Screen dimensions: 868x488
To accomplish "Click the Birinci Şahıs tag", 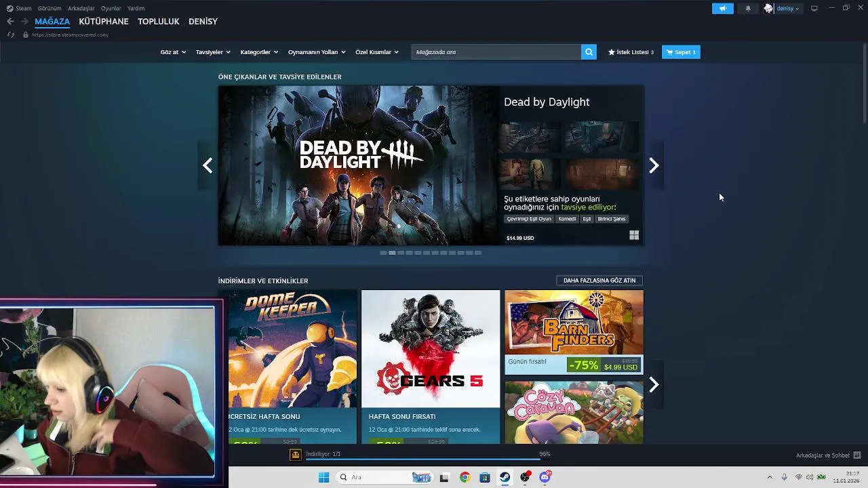I will [x=612, y=219].
